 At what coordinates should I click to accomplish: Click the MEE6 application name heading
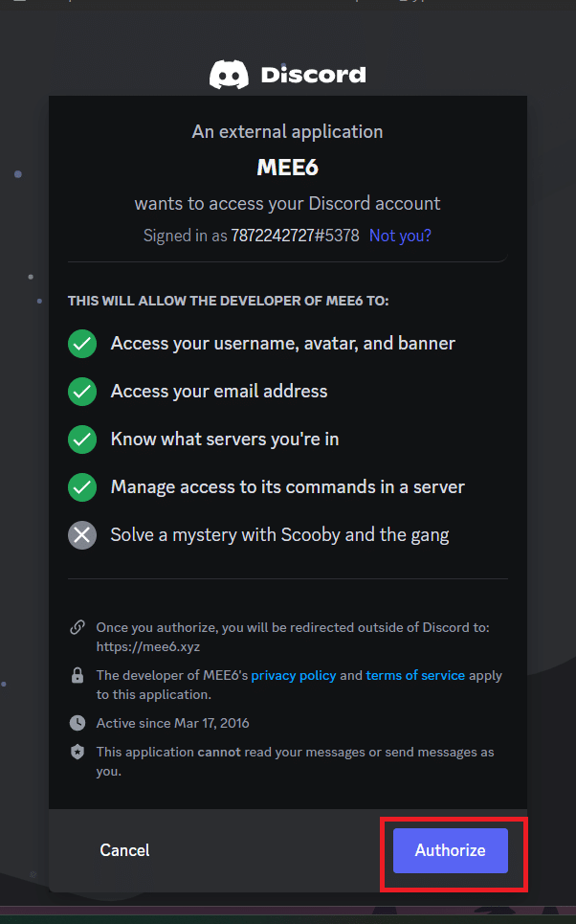pos(287,168)
